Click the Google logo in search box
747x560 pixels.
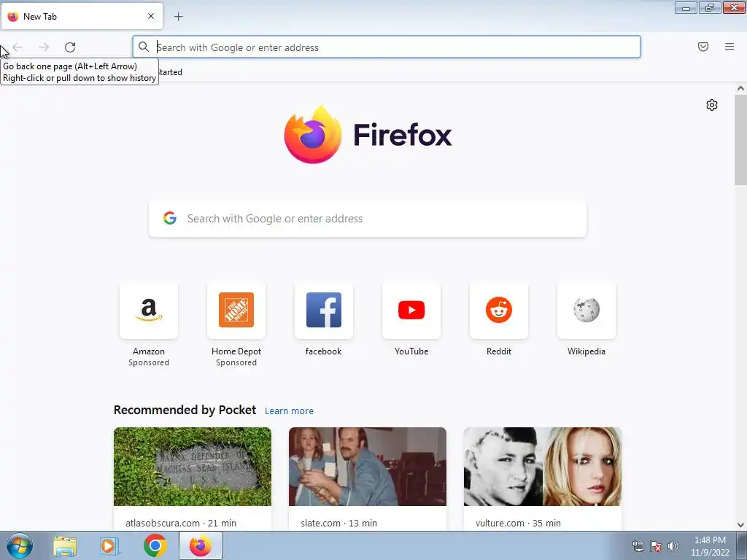coord(170,219)
